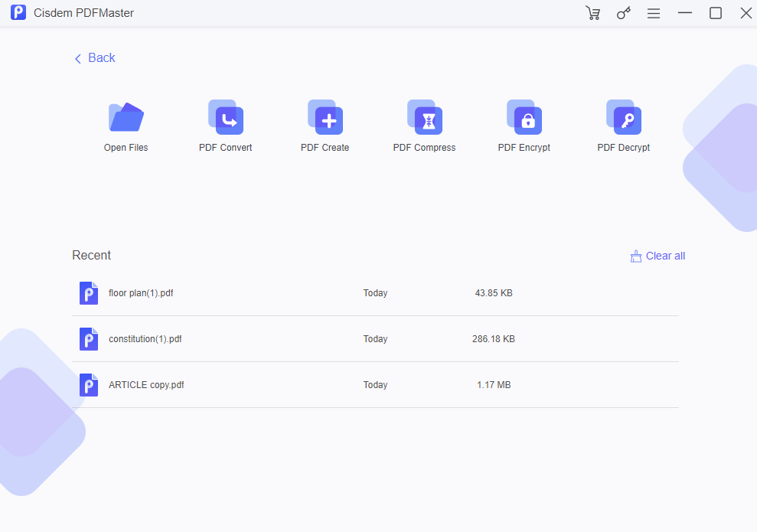Click the broom icon beside Clear all

coord(636,256)
